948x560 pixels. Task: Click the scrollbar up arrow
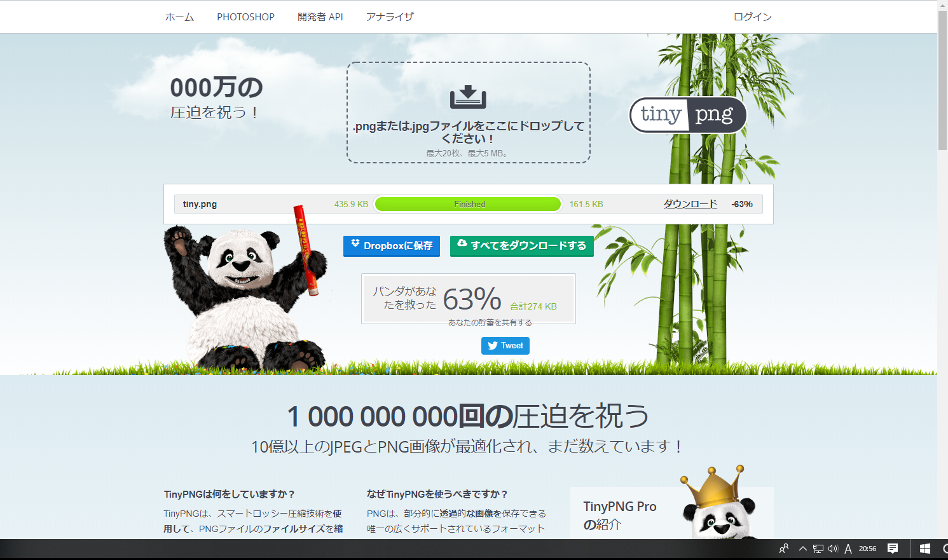point(942,5)
